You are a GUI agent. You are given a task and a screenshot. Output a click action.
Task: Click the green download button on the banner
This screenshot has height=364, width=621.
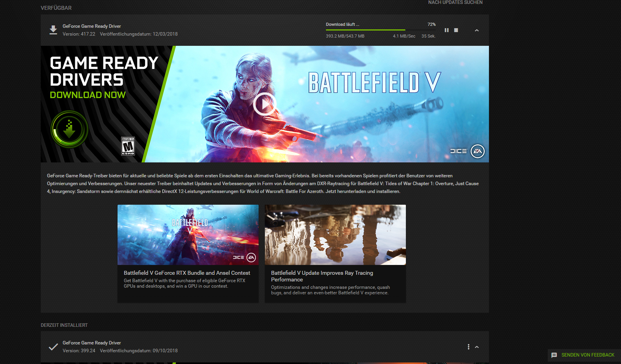click(69, 129)
